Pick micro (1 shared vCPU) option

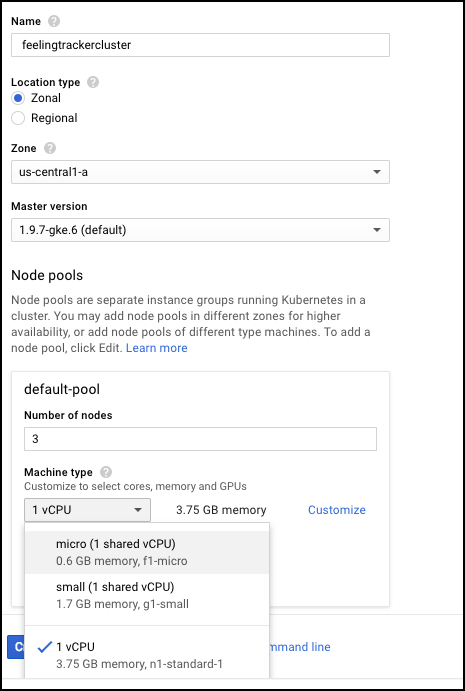pos(147,552)
